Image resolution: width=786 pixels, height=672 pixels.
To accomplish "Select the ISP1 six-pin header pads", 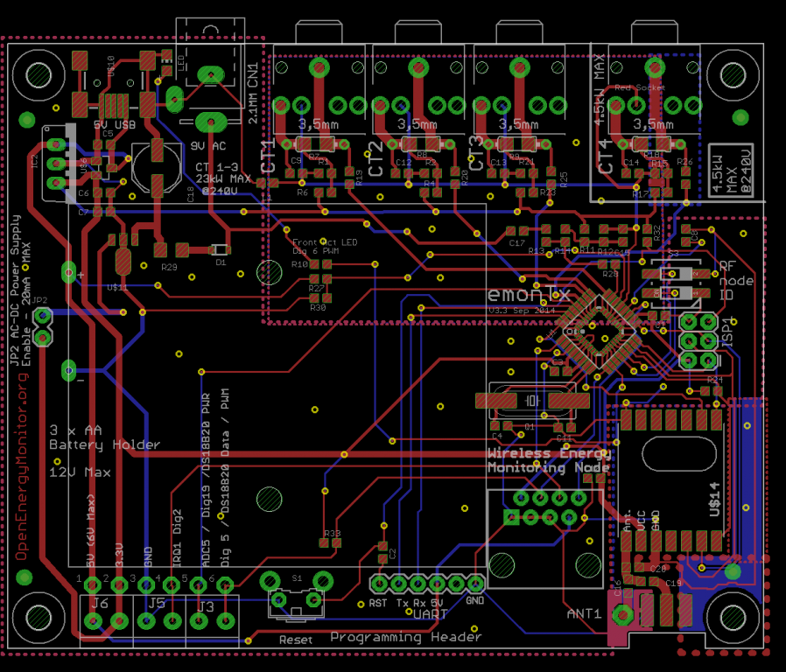I will tap(698, 340).
